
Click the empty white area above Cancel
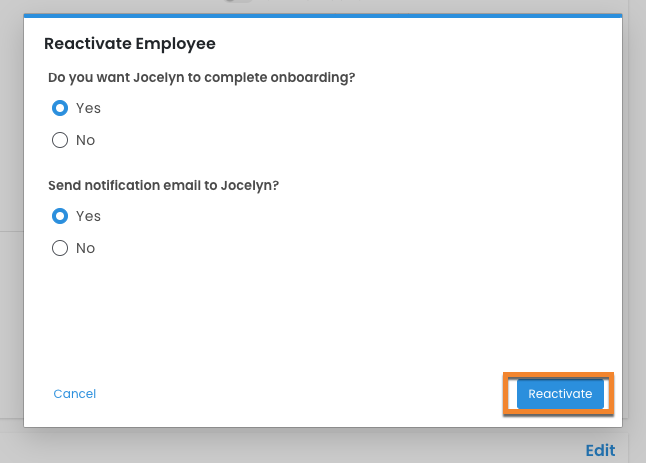coord(200,320)
